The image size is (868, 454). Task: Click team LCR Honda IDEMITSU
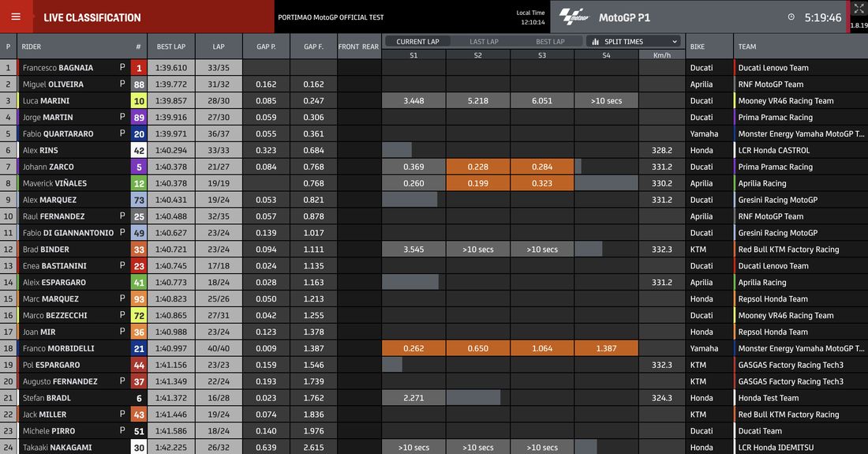[x=775, y=448]
